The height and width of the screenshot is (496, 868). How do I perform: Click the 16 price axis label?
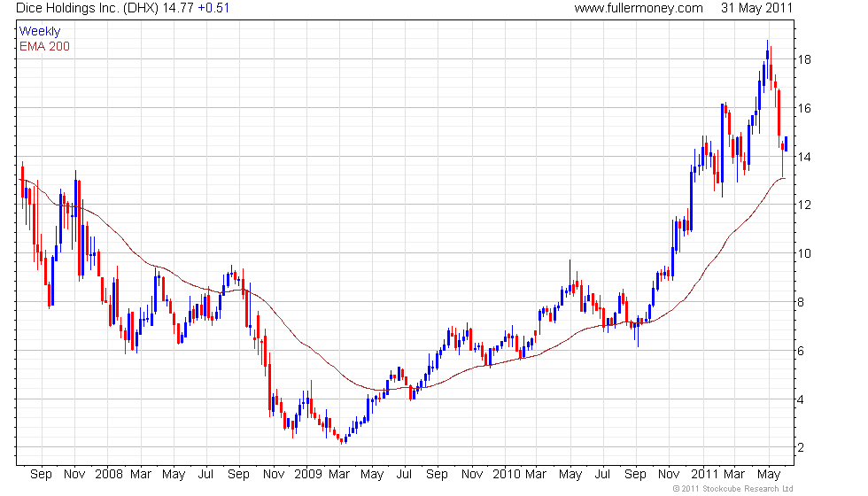click(804, 108)
